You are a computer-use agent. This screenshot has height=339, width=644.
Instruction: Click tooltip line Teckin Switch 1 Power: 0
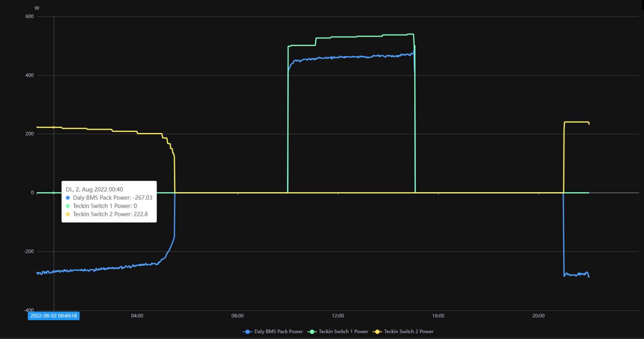101,206
